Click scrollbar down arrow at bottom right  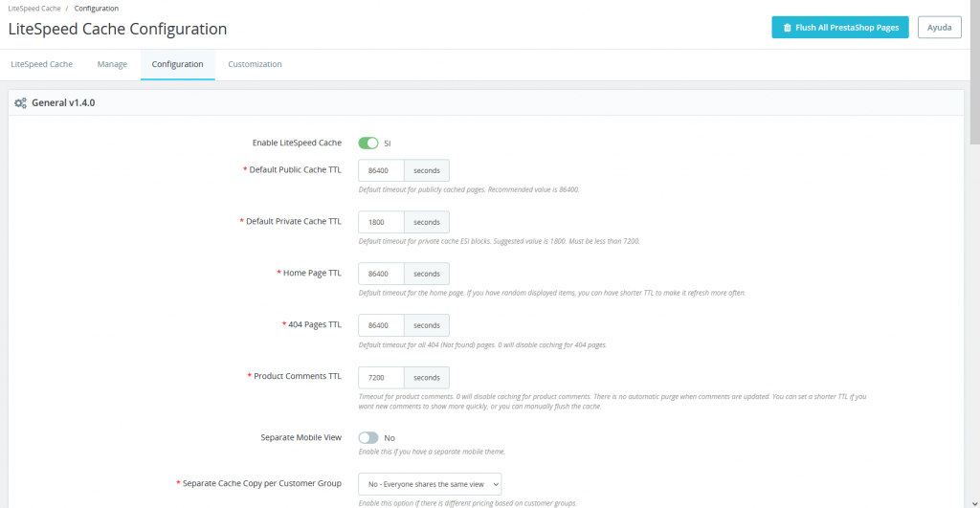[x=974, y=503]
